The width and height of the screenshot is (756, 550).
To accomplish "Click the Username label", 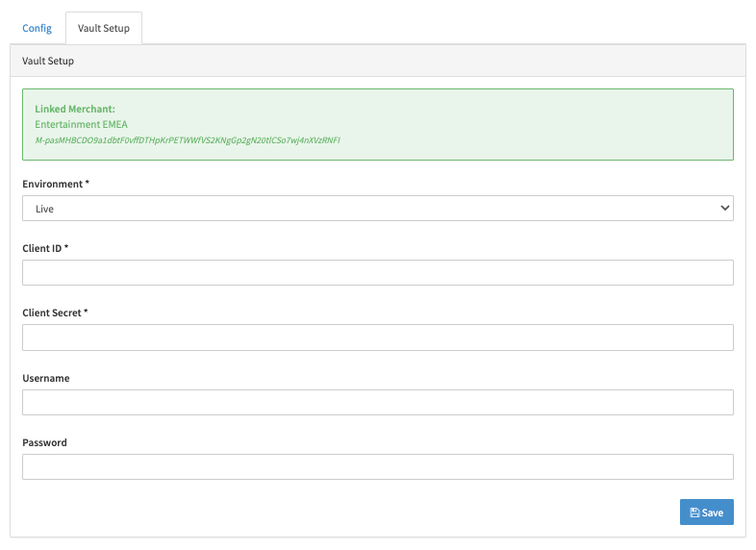I will point(46,379).
